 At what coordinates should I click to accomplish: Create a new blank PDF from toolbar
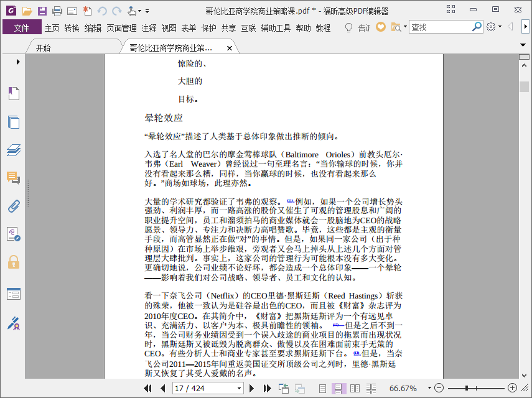[87, 11]
